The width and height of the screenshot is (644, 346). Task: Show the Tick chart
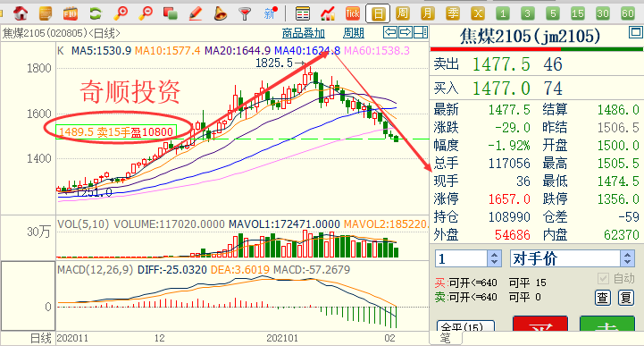click(353, 13)
